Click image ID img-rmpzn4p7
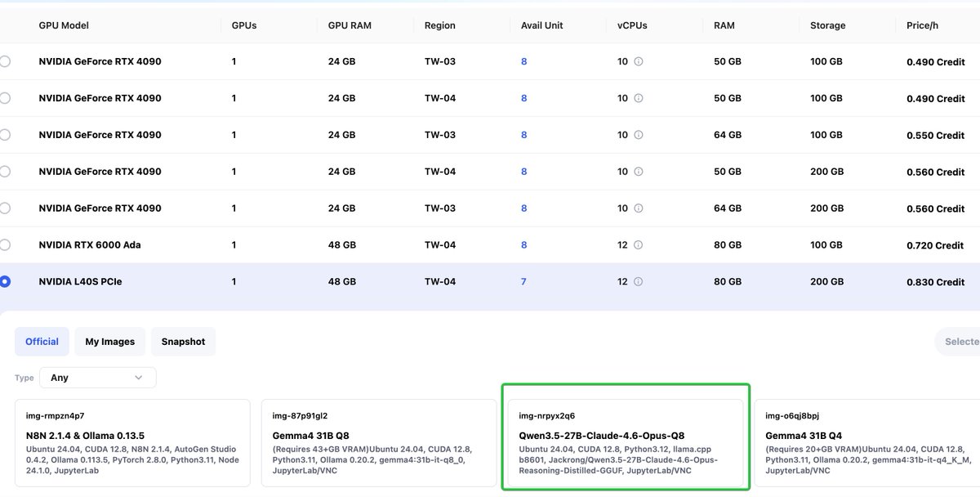This screenshot has width=980, height=497. click(x=55, y=416)
